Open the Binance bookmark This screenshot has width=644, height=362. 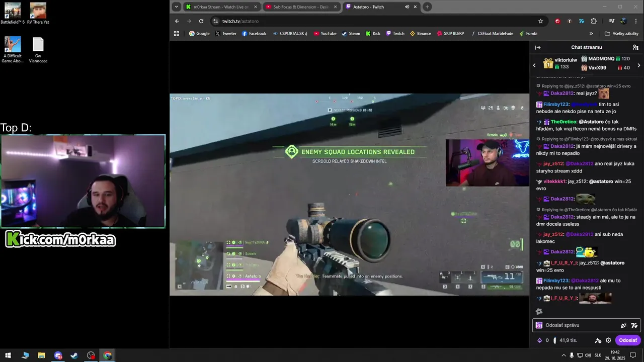(x=421, y=34)
